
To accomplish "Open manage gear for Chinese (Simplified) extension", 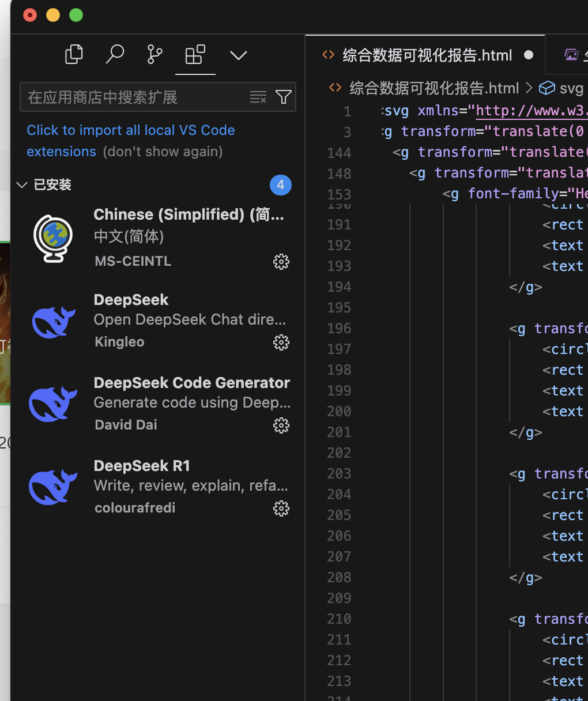I will coord(281,262).
